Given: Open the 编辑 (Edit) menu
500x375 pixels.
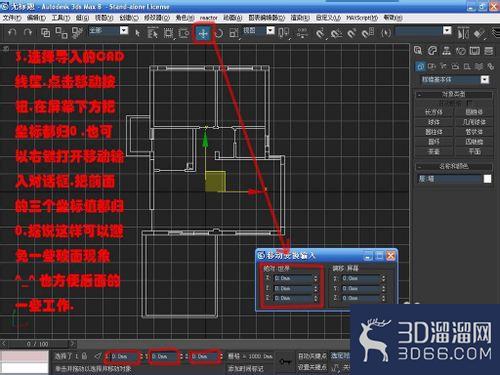Looking at the screenshot, I should click(36, 18).
